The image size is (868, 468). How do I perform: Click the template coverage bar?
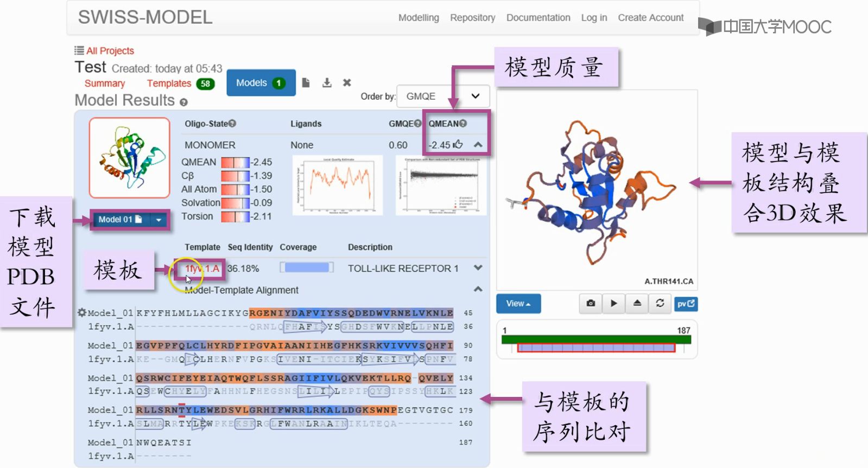pyautogui.click(x=307, y=267)
